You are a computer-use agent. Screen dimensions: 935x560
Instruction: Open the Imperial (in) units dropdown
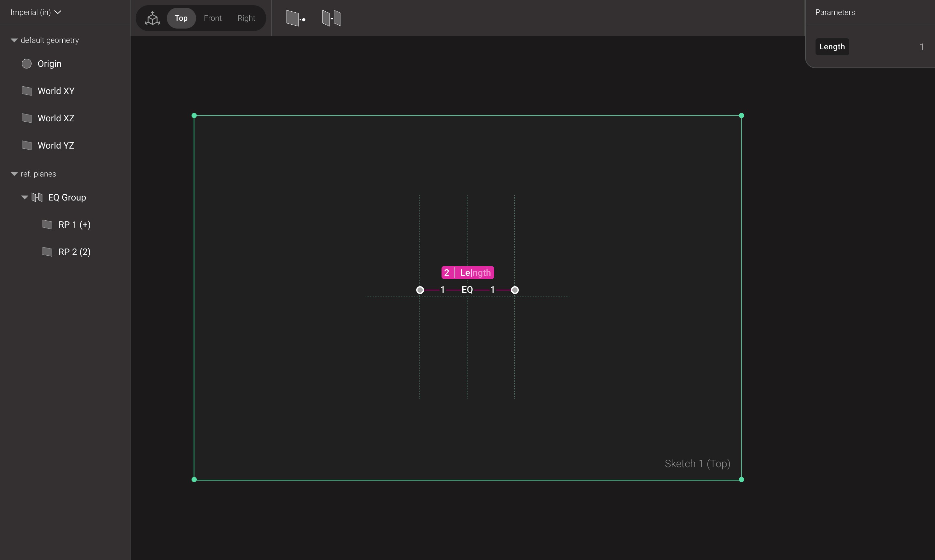tap(36, 12)
